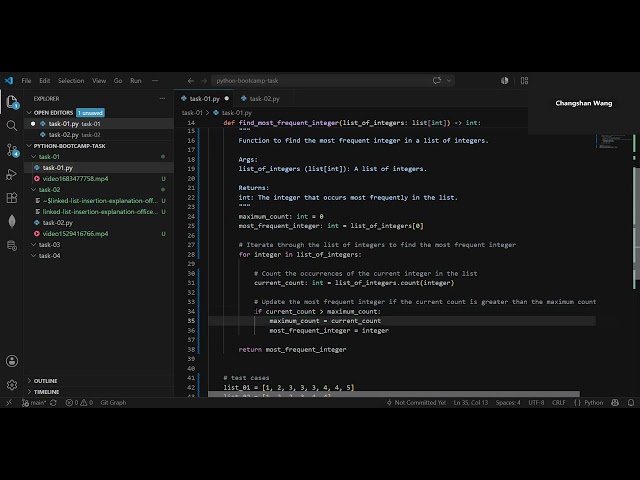The width and height of the screenshot is (640, 480).
Task: Click the Git Graph status bar button
Action: point(113,402)
